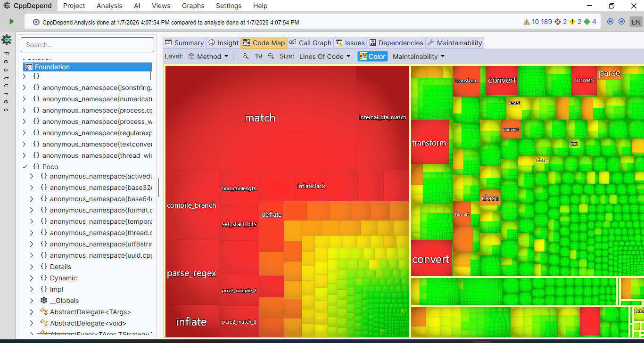Click the navigate back arrow icon
This screenshot has height=343, width=644.
pyautogui.click(x=610, y=22)
